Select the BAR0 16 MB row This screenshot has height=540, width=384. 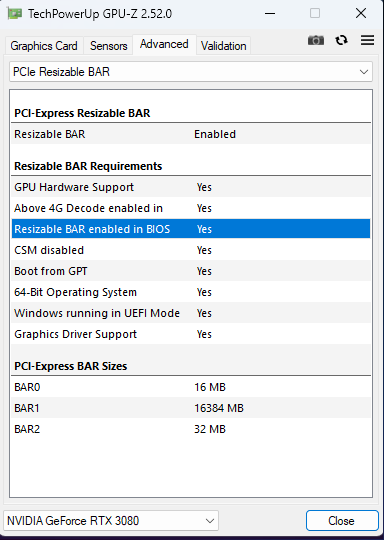(191, 387)
